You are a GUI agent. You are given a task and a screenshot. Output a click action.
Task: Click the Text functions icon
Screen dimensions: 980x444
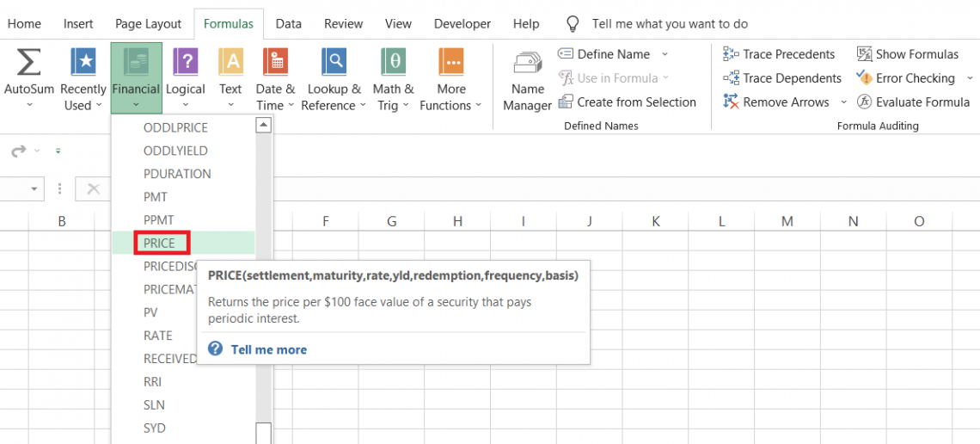pos(230,63)
